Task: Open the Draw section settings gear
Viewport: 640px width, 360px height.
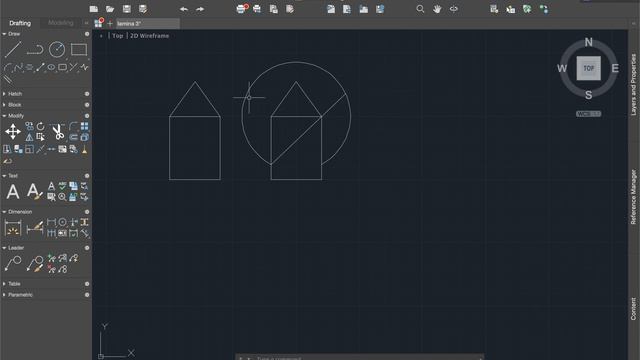Action: tap(87, 34)
